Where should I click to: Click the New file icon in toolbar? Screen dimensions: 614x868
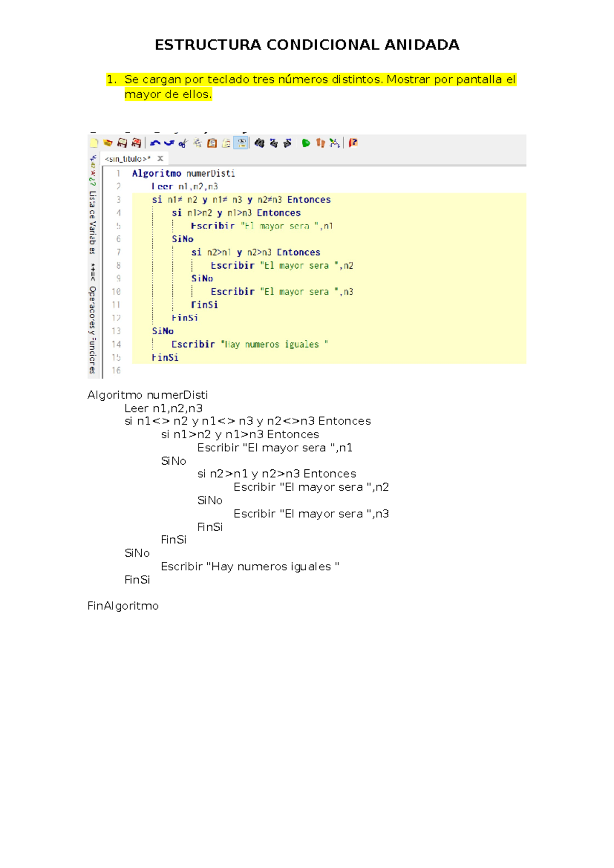pos(94,143)
